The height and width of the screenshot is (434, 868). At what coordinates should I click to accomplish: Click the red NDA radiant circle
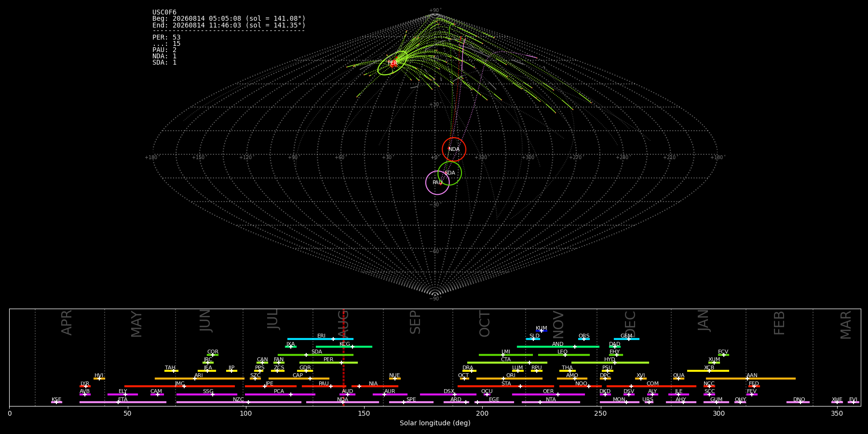(x=454, y=149)
